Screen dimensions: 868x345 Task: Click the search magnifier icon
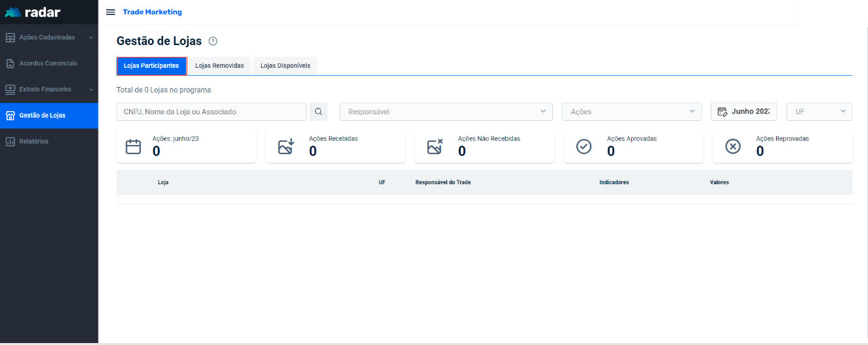[318, 112]
